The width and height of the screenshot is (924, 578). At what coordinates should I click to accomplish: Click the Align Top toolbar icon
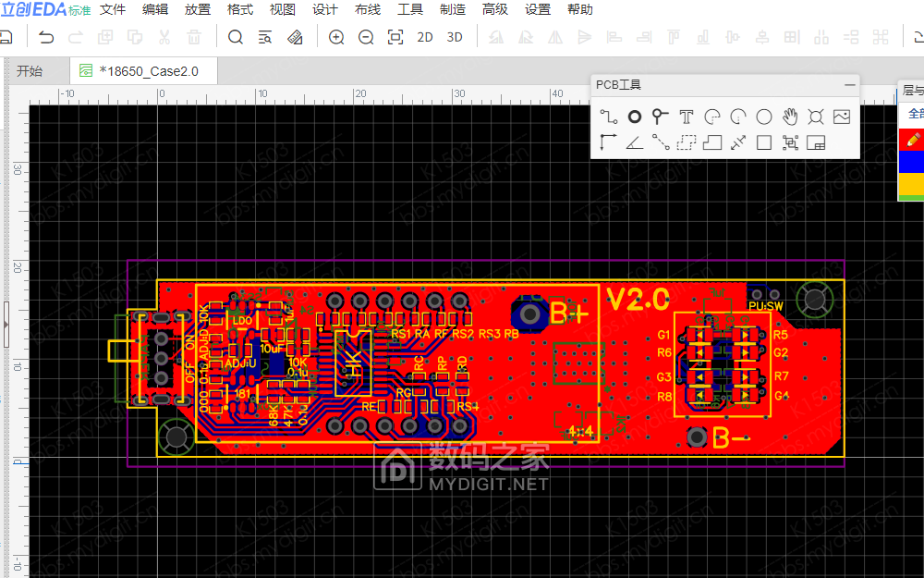point(674,37)
